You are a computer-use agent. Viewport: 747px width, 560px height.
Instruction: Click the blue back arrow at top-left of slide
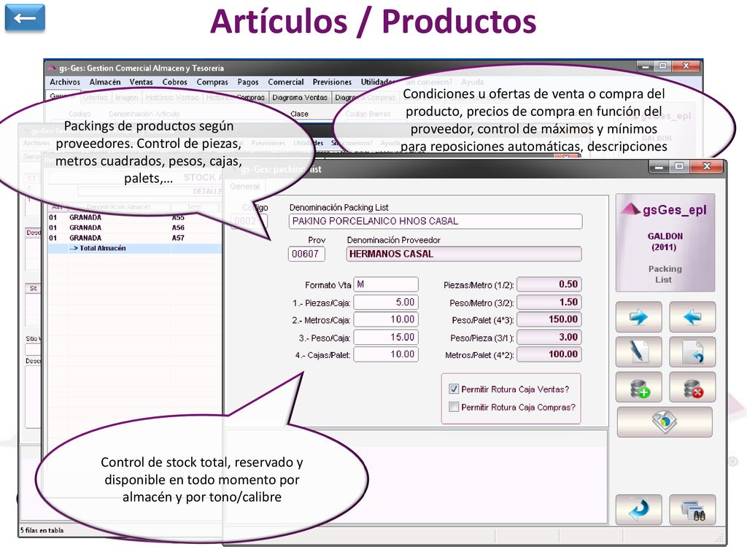25,18
